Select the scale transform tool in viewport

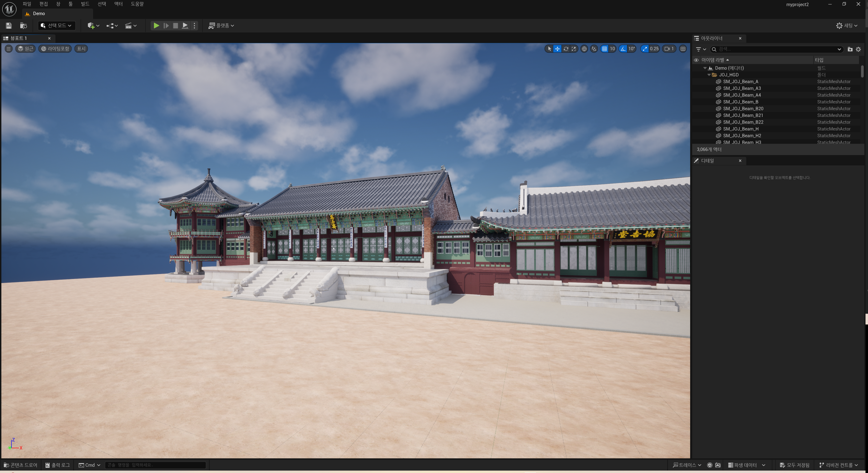tap(574, 49)
